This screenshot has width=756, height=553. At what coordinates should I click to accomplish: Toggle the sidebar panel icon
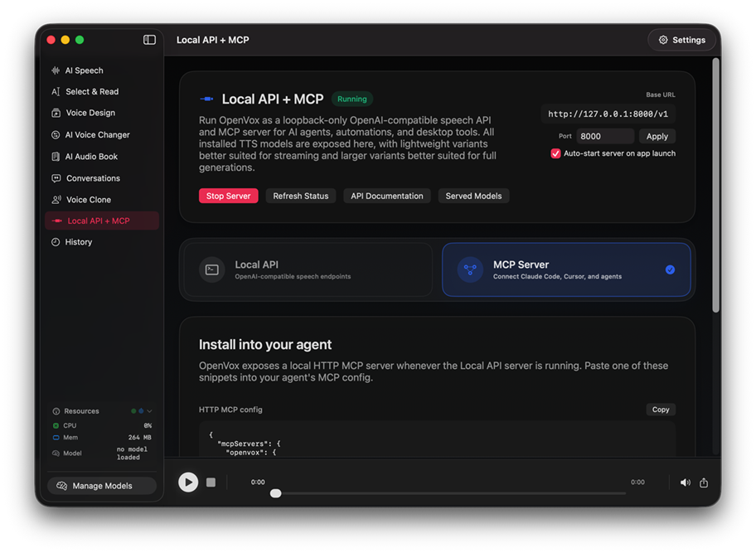point(149,40)
